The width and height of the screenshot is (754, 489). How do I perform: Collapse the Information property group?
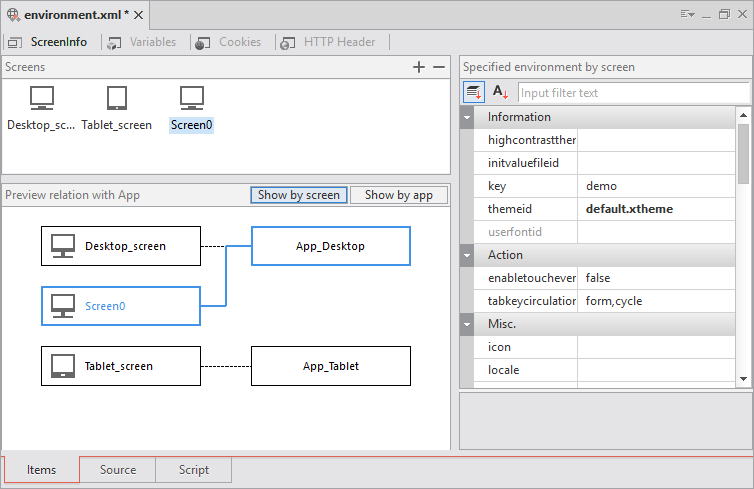[x=467, y=117]
